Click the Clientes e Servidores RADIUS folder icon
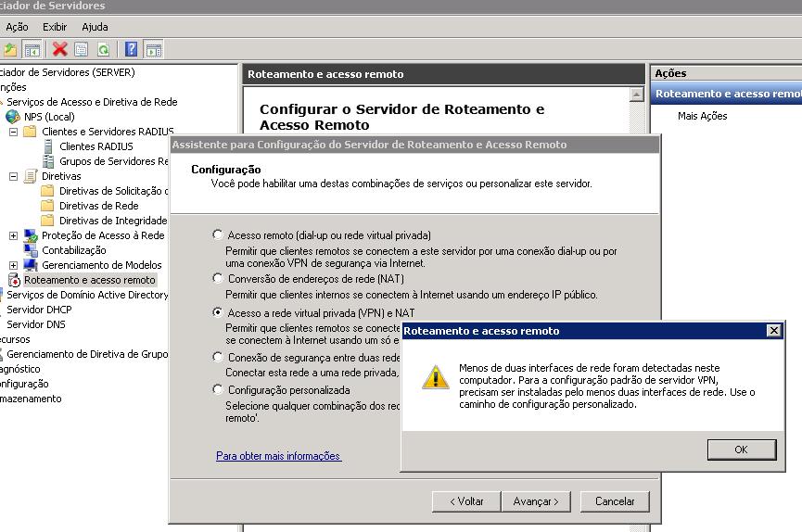Image resolution: width=802 pixels, height=532 pixels. [x=31, y=132]
